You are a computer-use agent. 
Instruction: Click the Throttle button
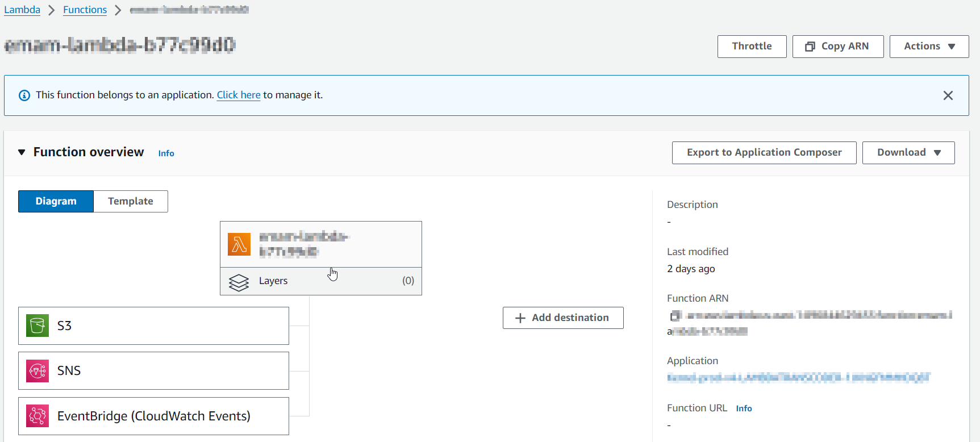[752, 47]
